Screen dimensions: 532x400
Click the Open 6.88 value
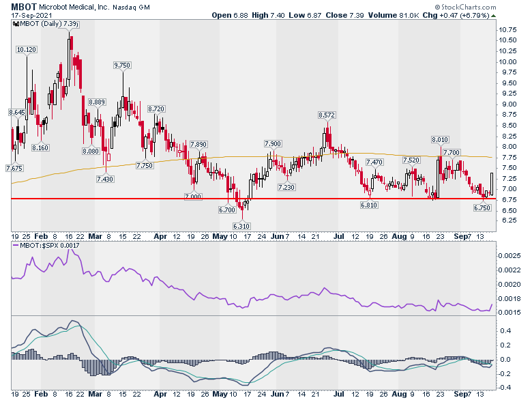(x=230, y=15)
